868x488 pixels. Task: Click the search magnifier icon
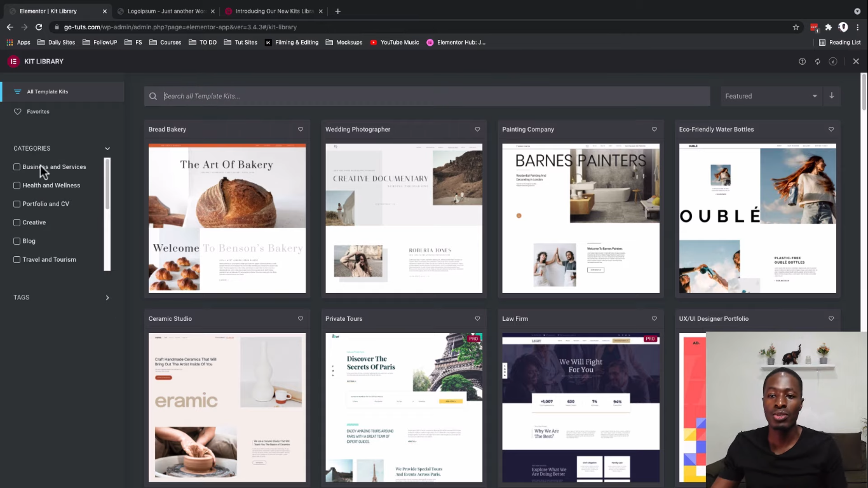click(x=153, y=96)
